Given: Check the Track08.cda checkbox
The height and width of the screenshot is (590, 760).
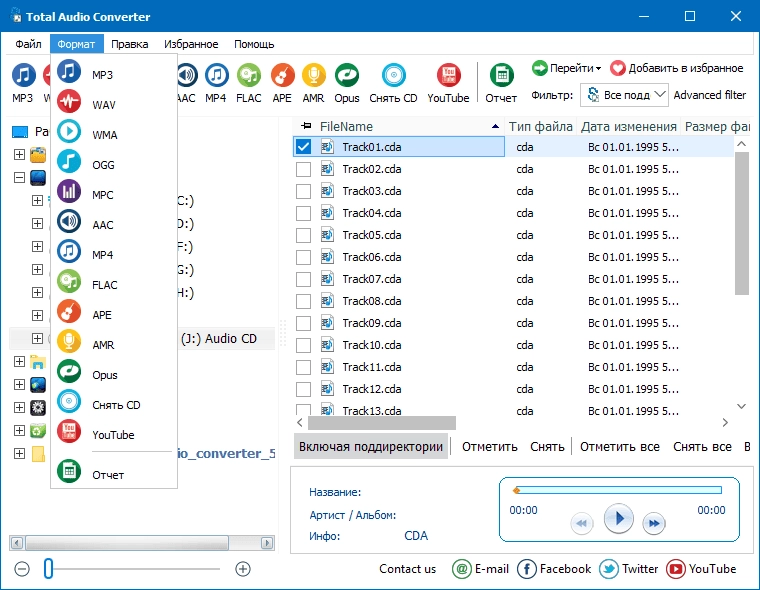Looking at the screenshot, I should click(303, 301).
